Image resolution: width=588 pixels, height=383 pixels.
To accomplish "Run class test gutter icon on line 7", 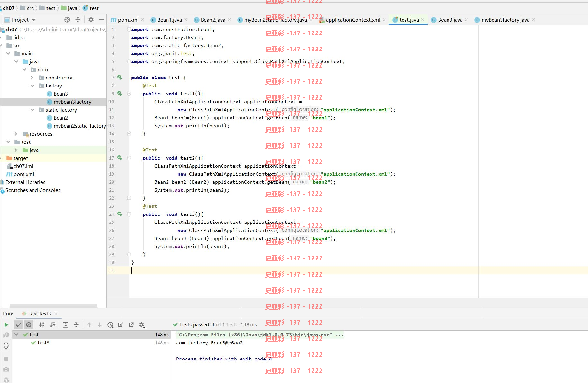I will pyautogui.click(x=120, y=77).
